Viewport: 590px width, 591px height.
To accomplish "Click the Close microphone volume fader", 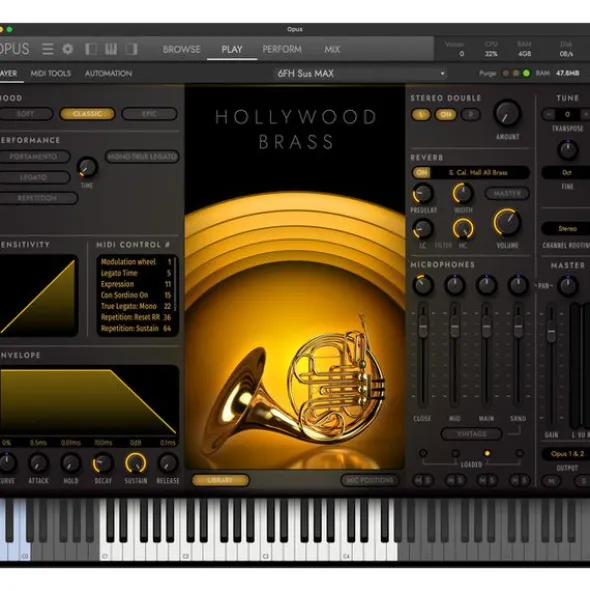I will point(423,326).
